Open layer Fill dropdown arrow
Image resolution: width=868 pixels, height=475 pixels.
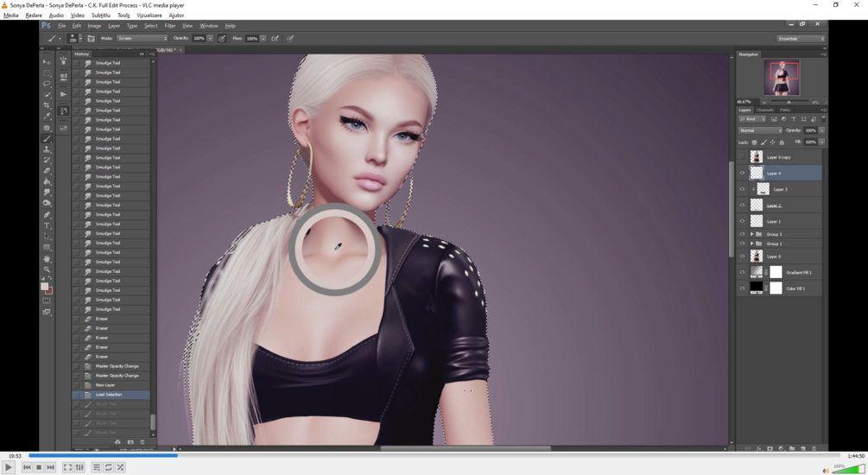click(822, 142)
